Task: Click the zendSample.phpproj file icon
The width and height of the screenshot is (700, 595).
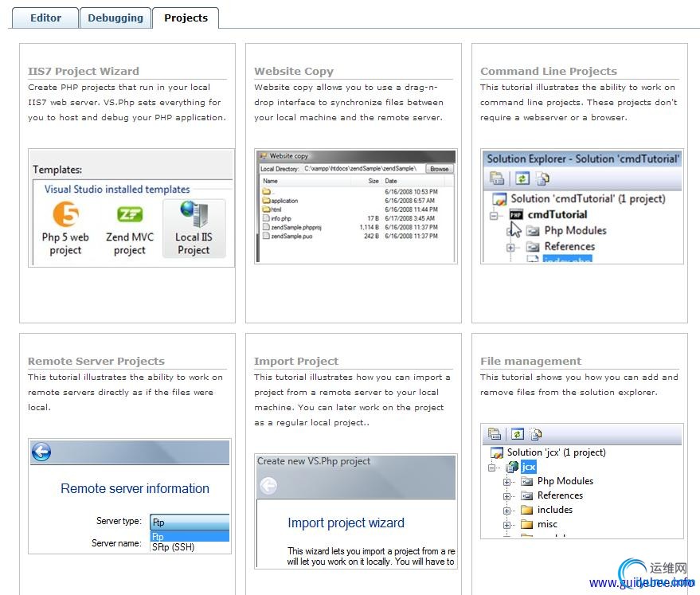Action: (x=267, y=227)
